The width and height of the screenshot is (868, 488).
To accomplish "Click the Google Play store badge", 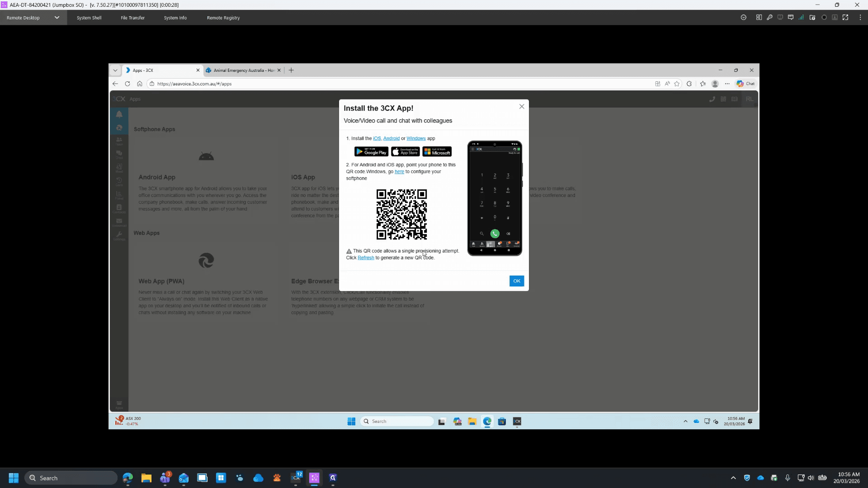I will coord(371,152).
